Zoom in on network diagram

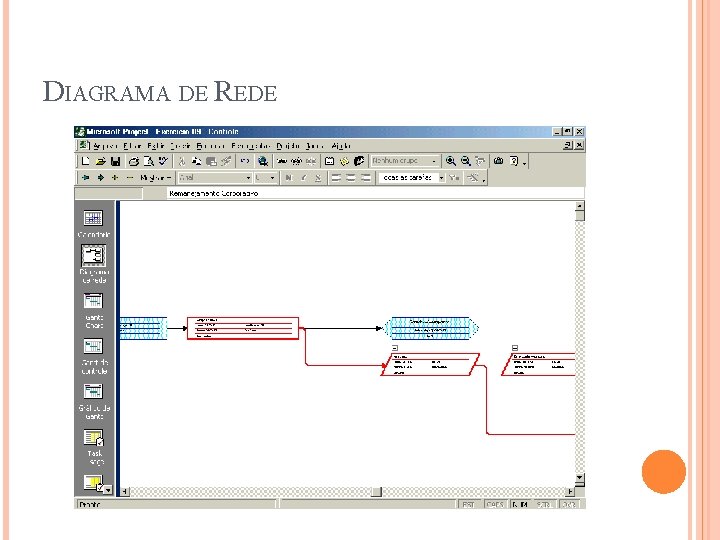[451, 161]
